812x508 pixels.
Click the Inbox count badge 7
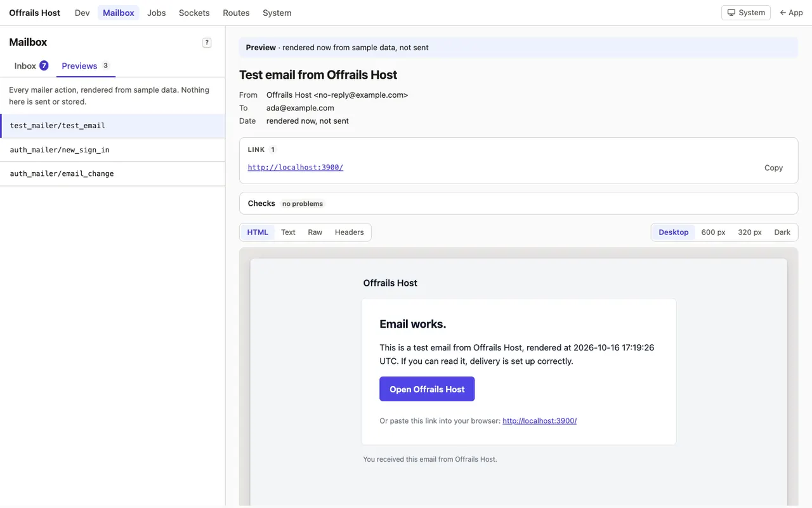point(44,65)
